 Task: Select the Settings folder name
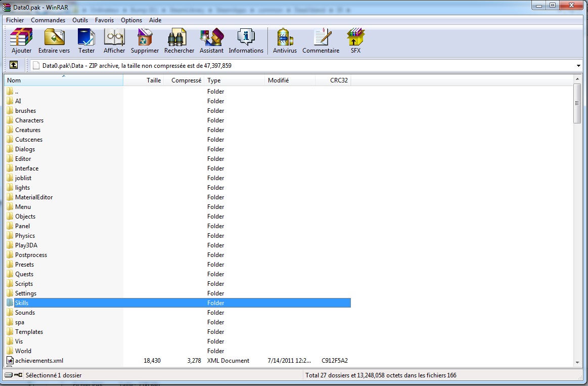(26, 293)
